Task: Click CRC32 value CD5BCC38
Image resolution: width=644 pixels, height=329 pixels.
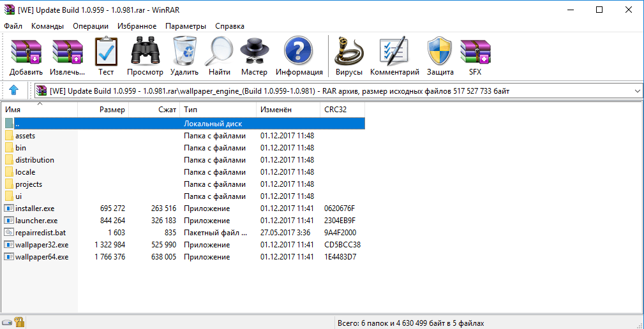Action: point(342,245)
